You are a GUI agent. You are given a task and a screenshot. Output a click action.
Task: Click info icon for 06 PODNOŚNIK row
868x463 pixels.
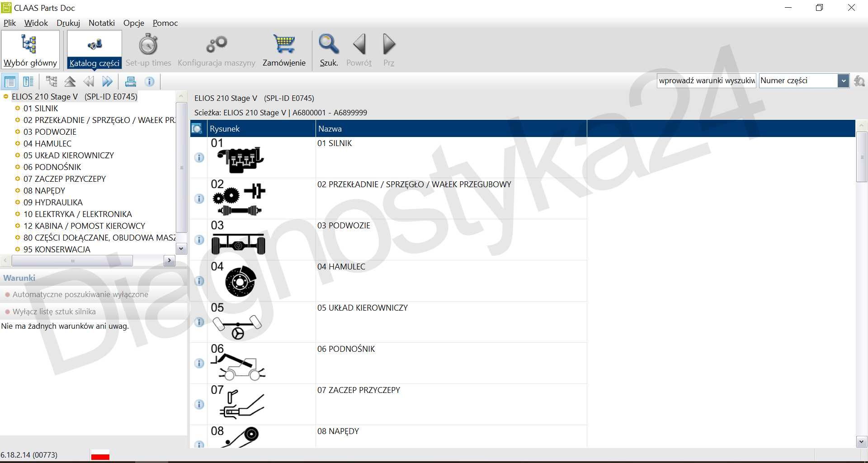(199, 363)
